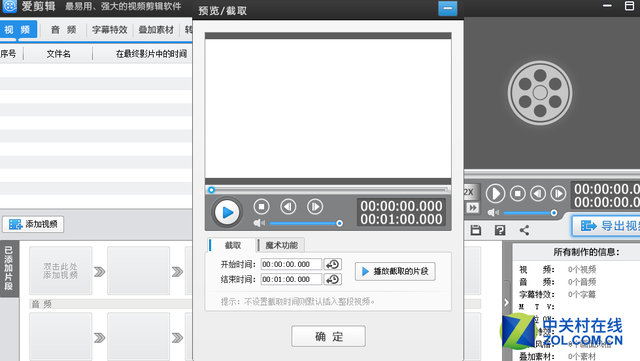This screenshot has width=640, height=361.
Task: Minimize the 预览/截取 dialog with the blue button
Action: point(448,8)
